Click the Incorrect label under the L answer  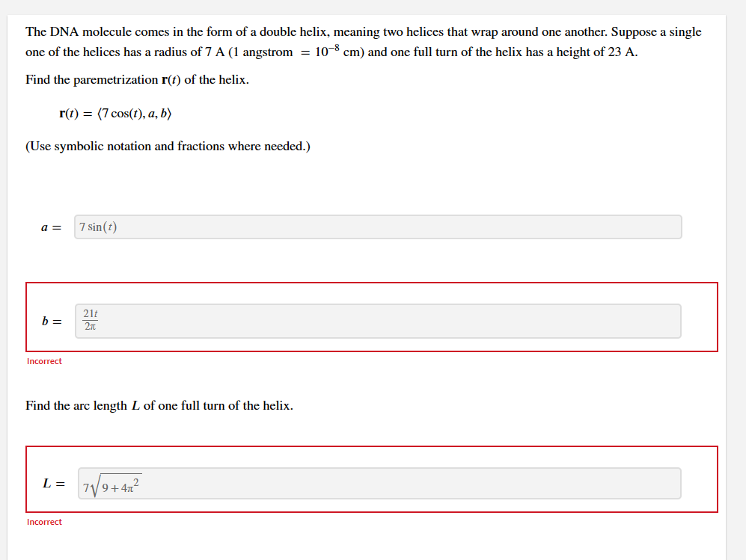(x=43, y=522)
